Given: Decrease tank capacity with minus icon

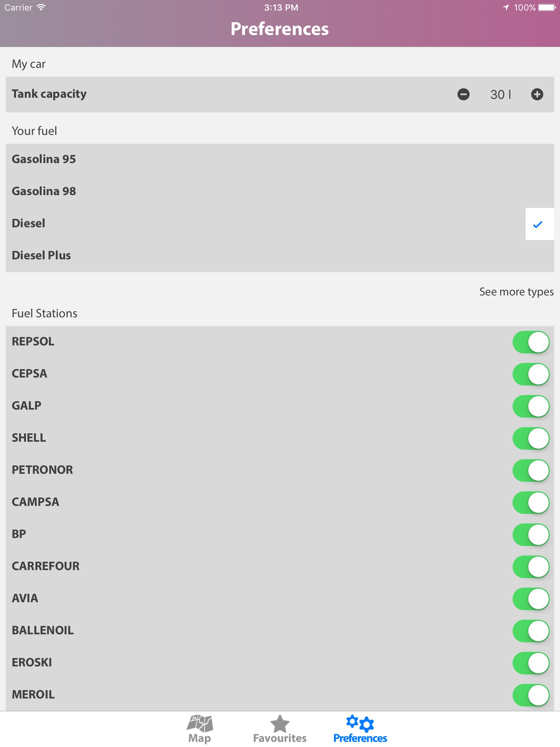Looking at the screenshot, I should tap(463, 94).
